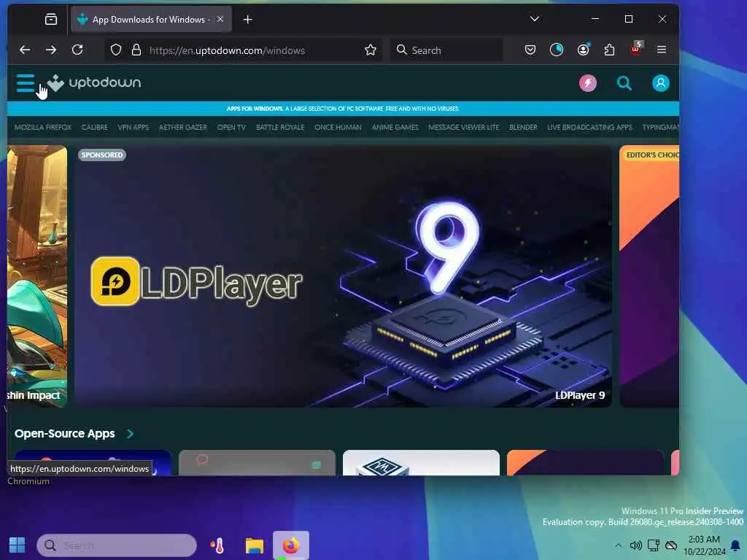Open a new browser tab
The image size is (747, 560).
tap(248, 20)
